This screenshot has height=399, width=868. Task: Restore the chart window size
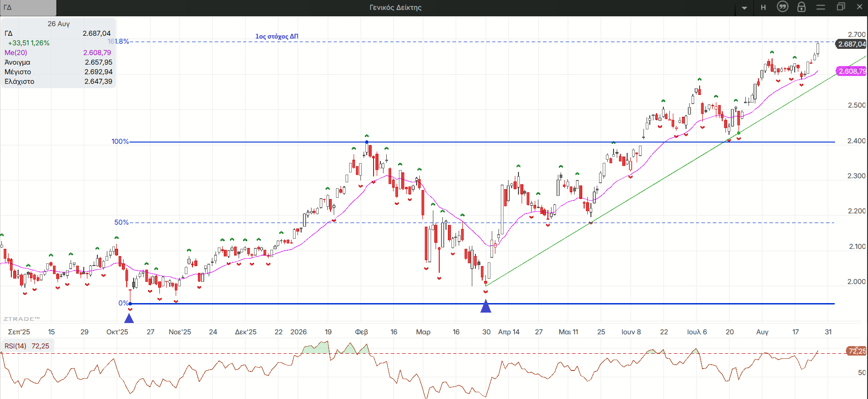pos(841,7)
